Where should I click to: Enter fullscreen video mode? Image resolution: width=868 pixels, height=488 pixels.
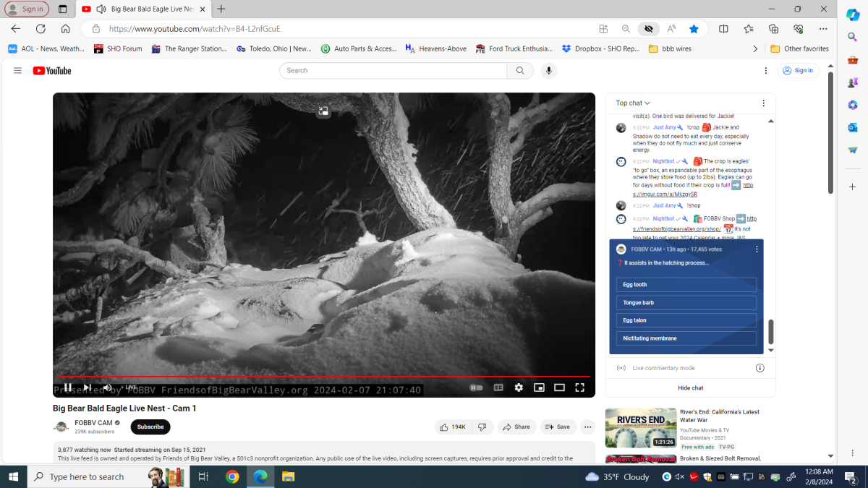click(x=579, y=388)
